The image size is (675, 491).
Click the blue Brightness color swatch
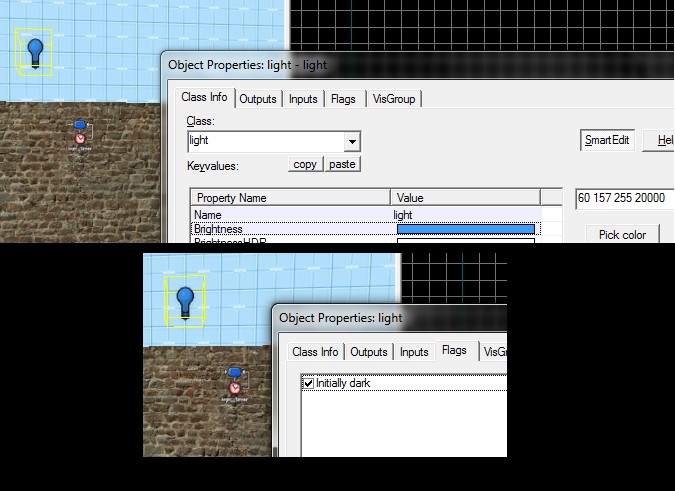465,229
